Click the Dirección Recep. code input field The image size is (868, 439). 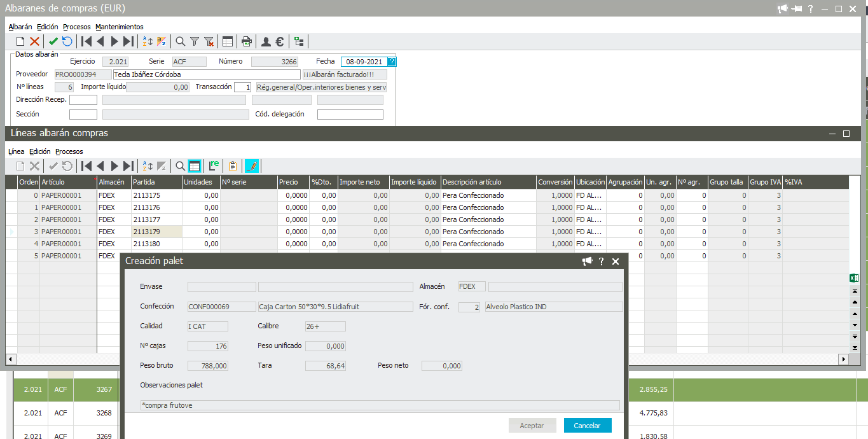tap(83, 100)
